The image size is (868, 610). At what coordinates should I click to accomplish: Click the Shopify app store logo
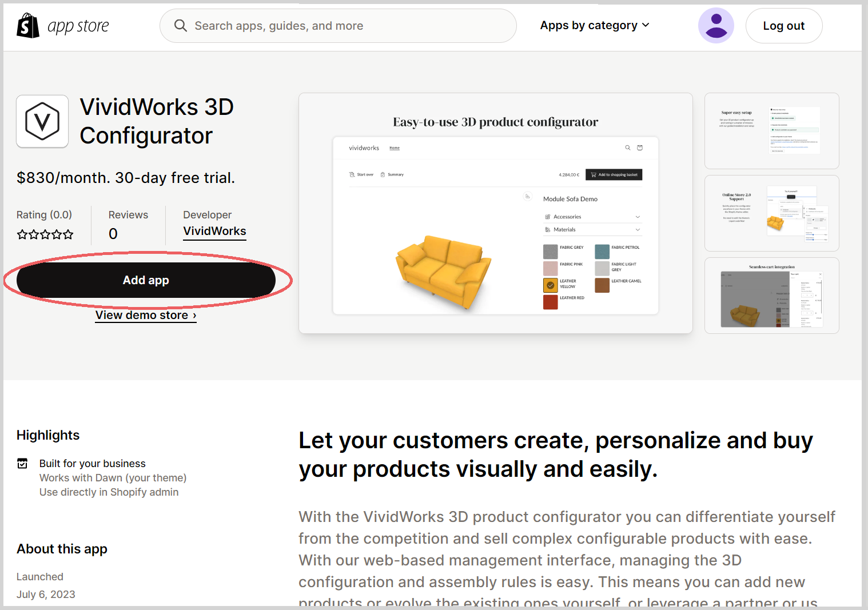(63, 26)
